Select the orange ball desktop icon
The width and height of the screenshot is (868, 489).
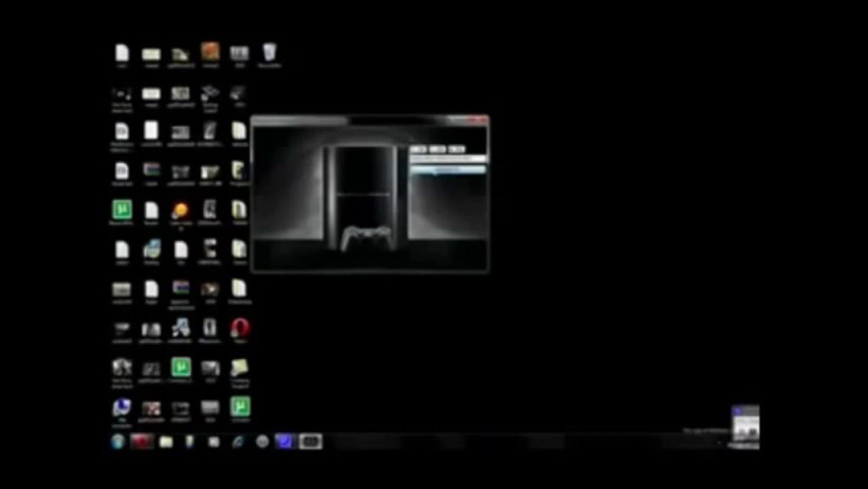[x=181, y=211]
